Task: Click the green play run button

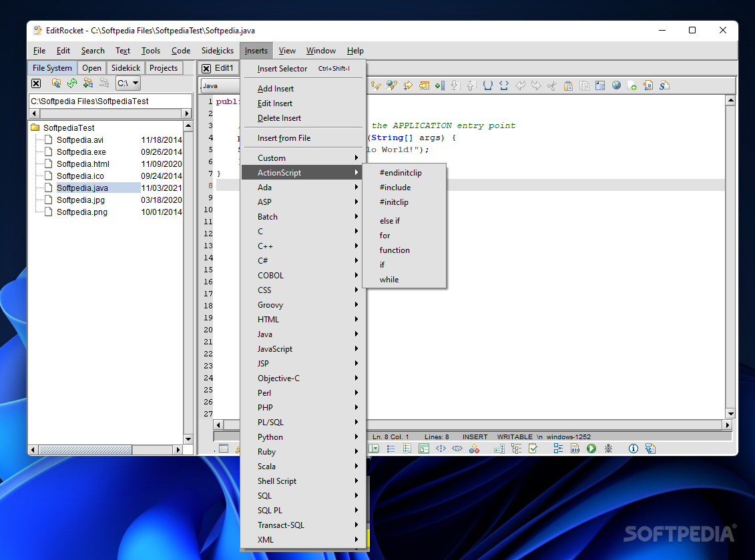Action: 591,449
